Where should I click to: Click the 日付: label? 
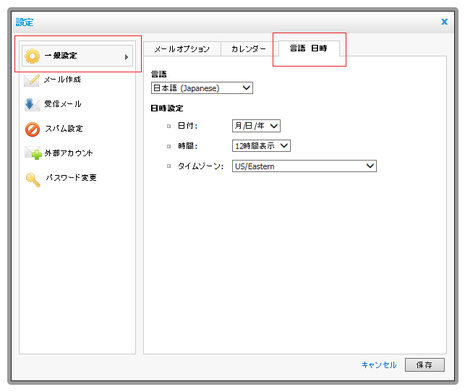(x=187, y=126)
